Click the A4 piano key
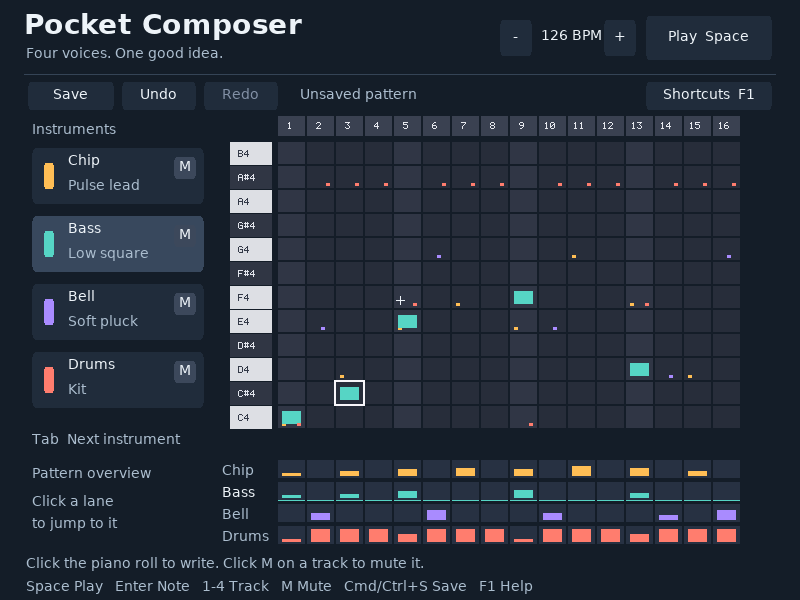800x600 pixels. click(251, 202)
